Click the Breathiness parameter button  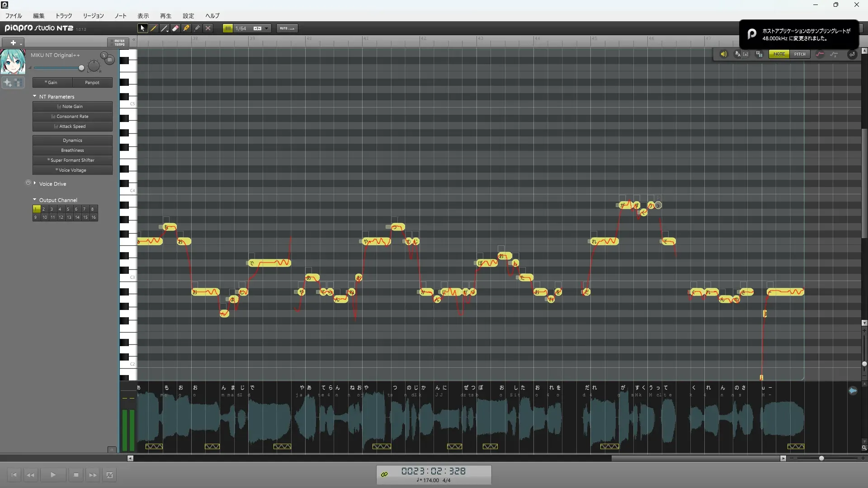(72, 150)
